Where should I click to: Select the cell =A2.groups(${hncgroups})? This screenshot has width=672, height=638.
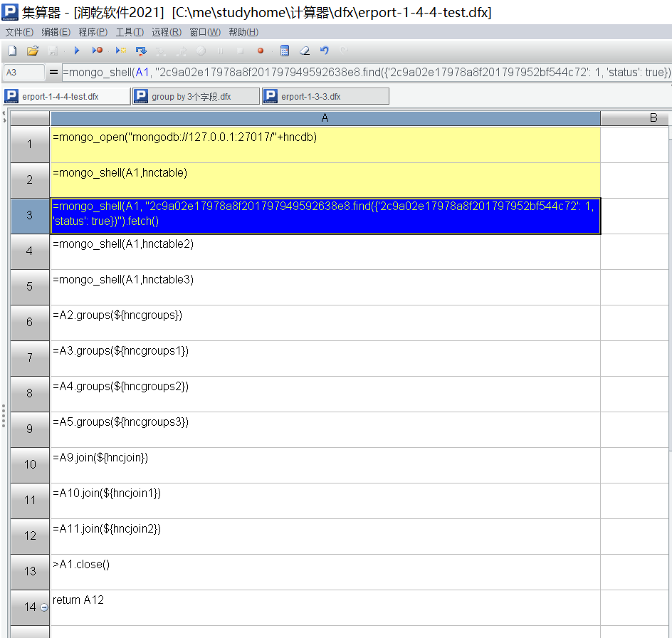(x=325, y=323)
